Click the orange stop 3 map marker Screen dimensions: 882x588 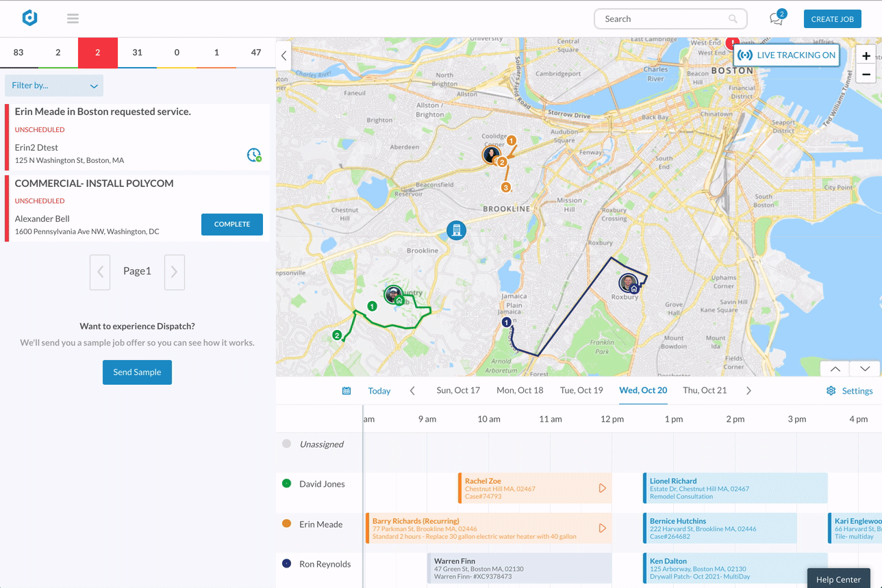[x=506, y=187]
